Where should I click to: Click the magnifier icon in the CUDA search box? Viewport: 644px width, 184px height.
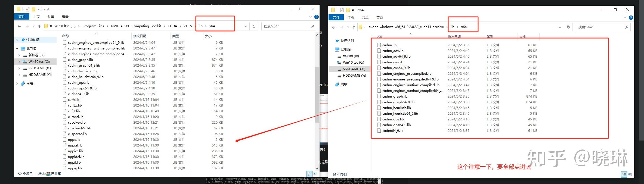[312, 26]
